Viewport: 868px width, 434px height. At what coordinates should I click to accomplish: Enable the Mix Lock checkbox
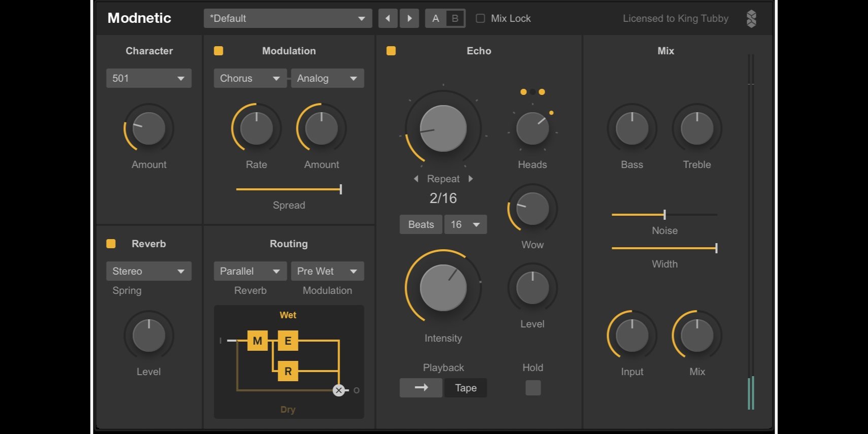click(x=480, y=18)
